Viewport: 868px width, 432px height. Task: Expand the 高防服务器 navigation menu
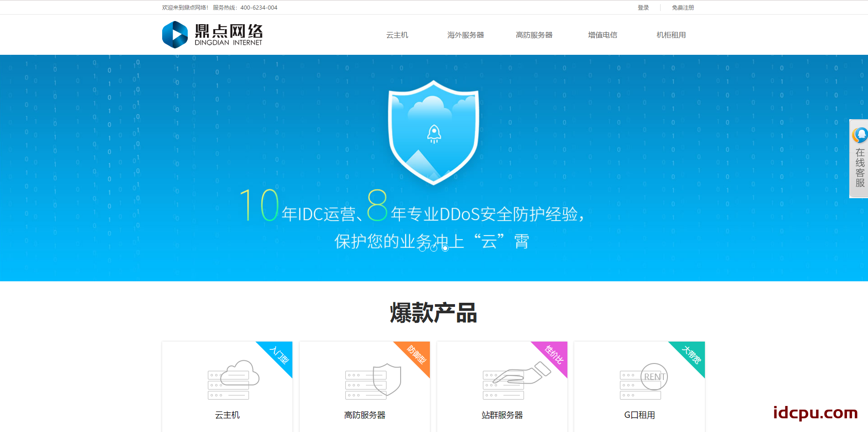pos(534,35)
